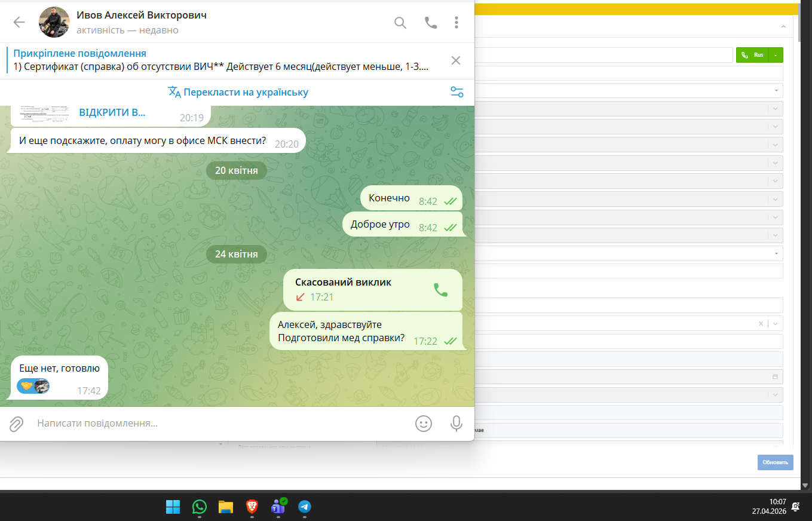This screenshot has width=812, height=521.
Task: Open Microsoft Teams from the taskbar
Action: click(x=278, y=507)
